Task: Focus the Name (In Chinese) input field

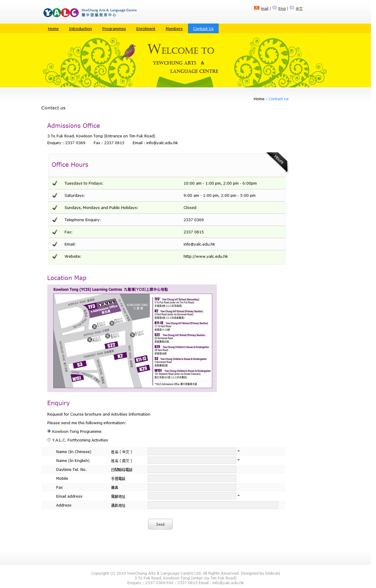Action: pyautogui.click(x=192, y=452)
